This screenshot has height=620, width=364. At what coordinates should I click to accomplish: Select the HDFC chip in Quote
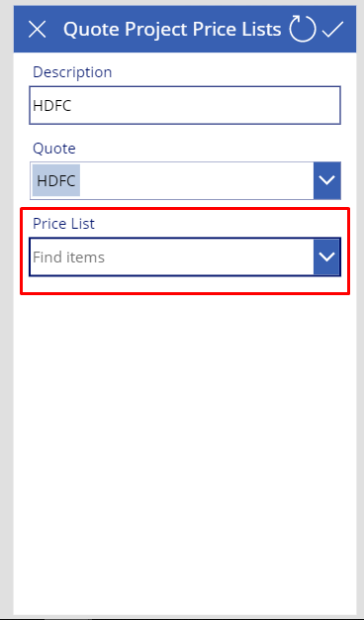tap(56, 180)
